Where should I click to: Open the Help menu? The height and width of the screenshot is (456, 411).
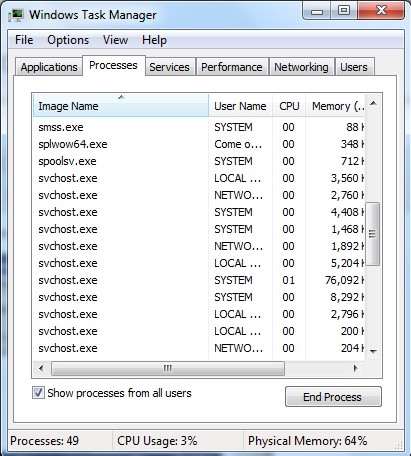point(154,40)
